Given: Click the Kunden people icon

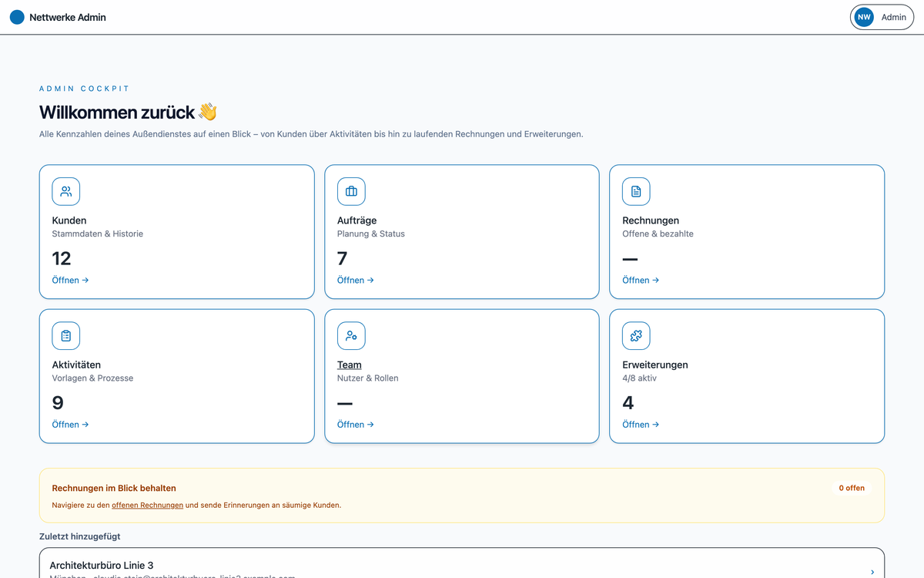Looking at the screenshot, I should pos(66,191).
